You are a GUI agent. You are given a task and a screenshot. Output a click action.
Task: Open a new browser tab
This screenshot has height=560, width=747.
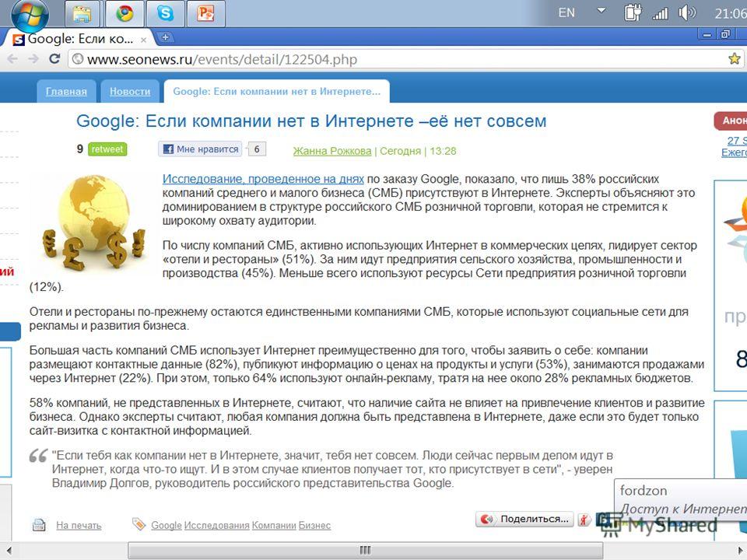tap(165, 37)
